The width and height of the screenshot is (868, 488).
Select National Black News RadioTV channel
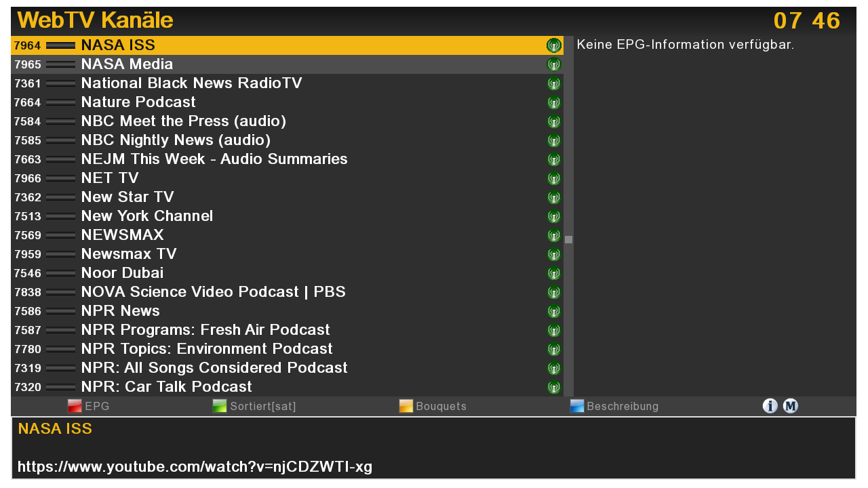(x=191, y=83)
